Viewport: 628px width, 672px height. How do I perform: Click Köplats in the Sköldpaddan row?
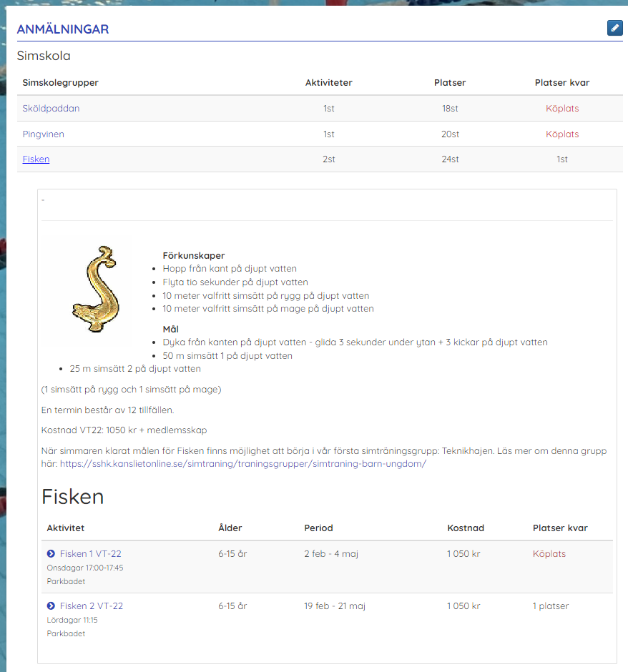click(562, 109)
